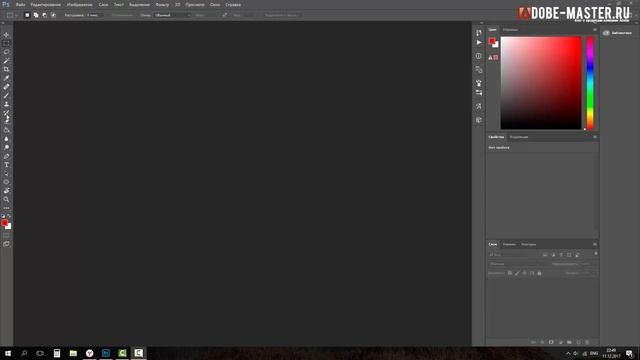Select the Ellipse shape tool

pyautogui.click(x=6, y=182)
